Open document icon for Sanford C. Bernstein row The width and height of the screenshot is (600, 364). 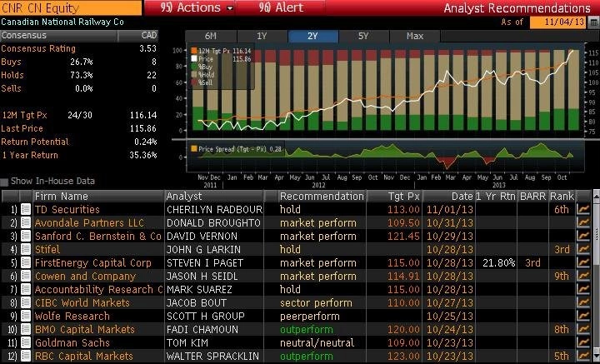point(26,236)
